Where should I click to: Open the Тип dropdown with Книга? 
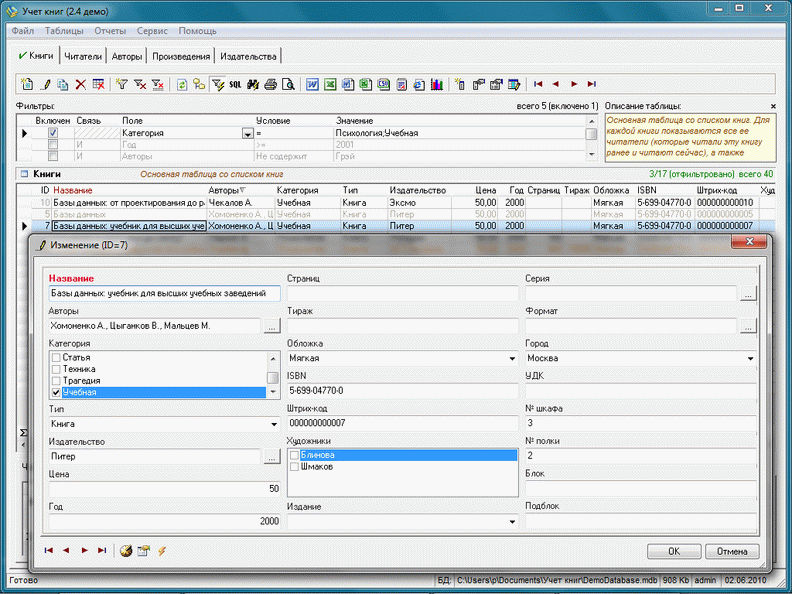(x=273, y=424)
